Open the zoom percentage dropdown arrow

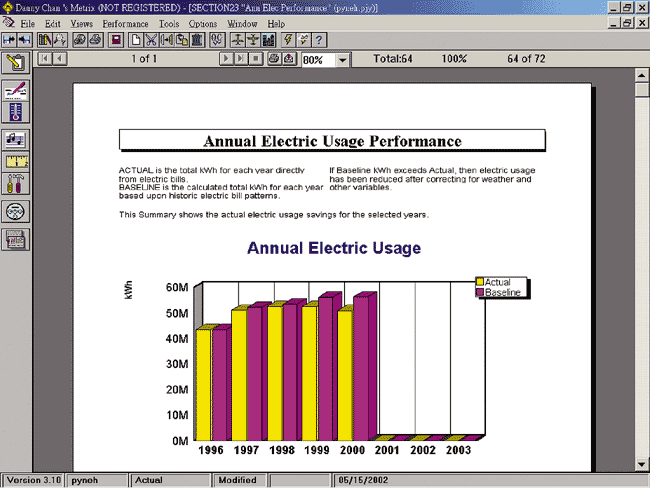(x=343, y=60)
